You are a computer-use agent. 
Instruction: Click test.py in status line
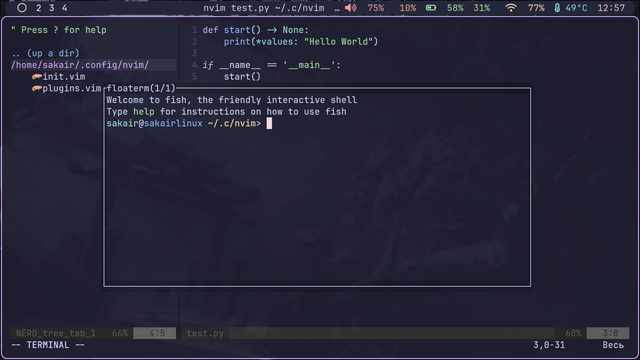point(205,333)
